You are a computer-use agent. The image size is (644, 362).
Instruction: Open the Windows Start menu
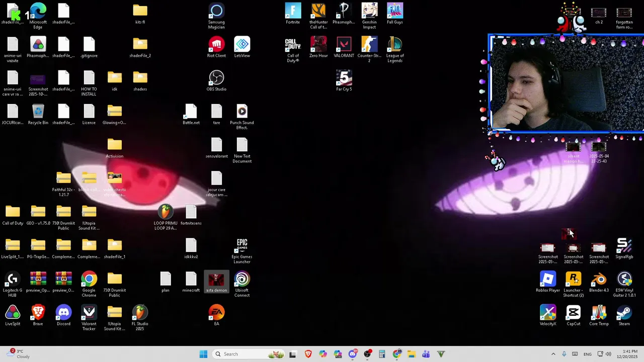(x=203, y=354)
